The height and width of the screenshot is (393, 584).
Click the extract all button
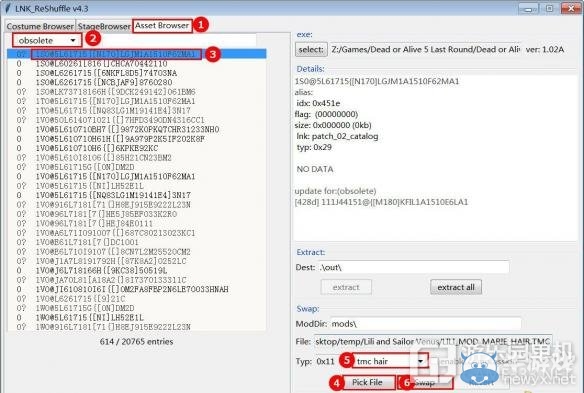pyautogui.click(x=456, y=287)
